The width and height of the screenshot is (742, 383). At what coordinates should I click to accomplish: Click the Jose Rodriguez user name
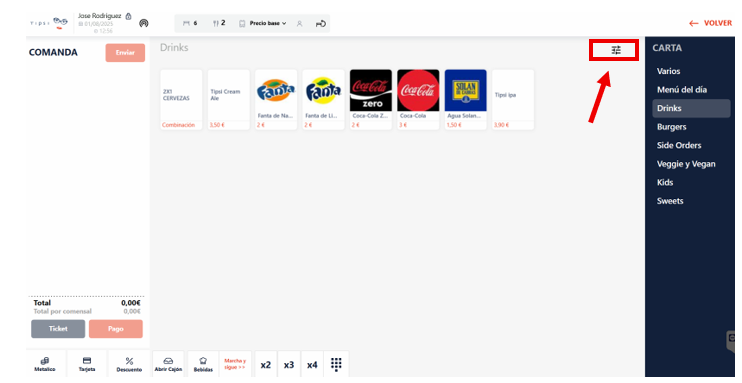tap(99, 16)
